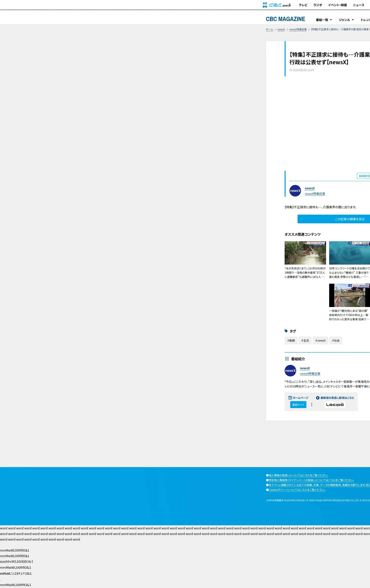
Task: Go to the ニュース menu item
Action: 358,5
